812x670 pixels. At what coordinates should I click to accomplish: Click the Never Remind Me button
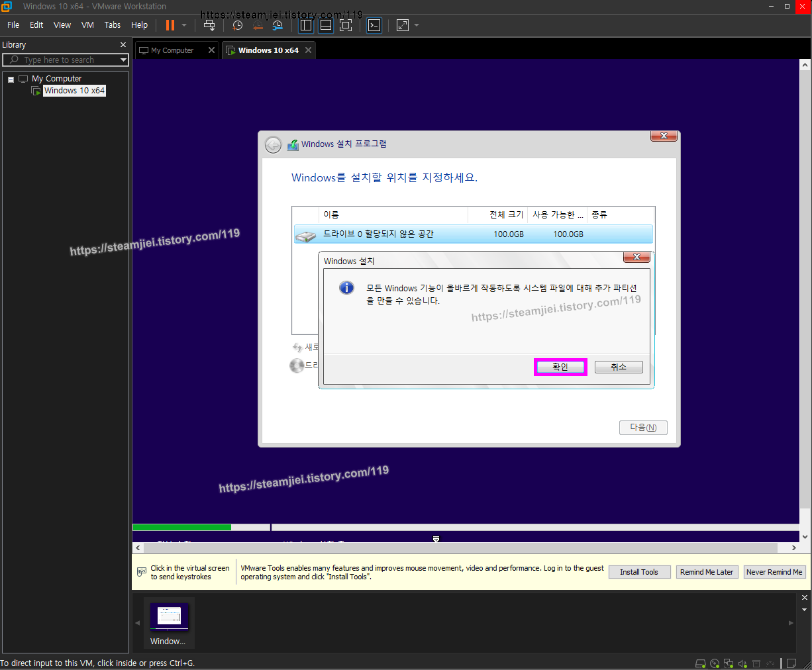[x=774, y=572]
